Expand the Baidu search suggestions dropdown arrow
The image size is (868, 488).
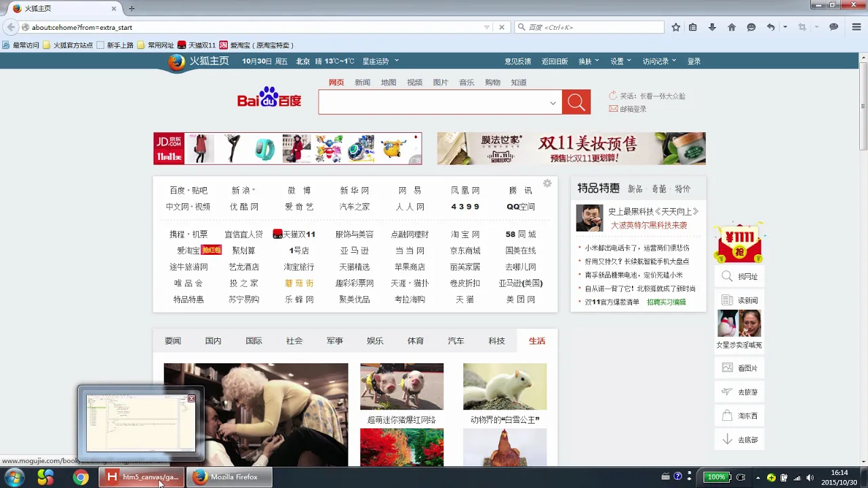[553, 103]
